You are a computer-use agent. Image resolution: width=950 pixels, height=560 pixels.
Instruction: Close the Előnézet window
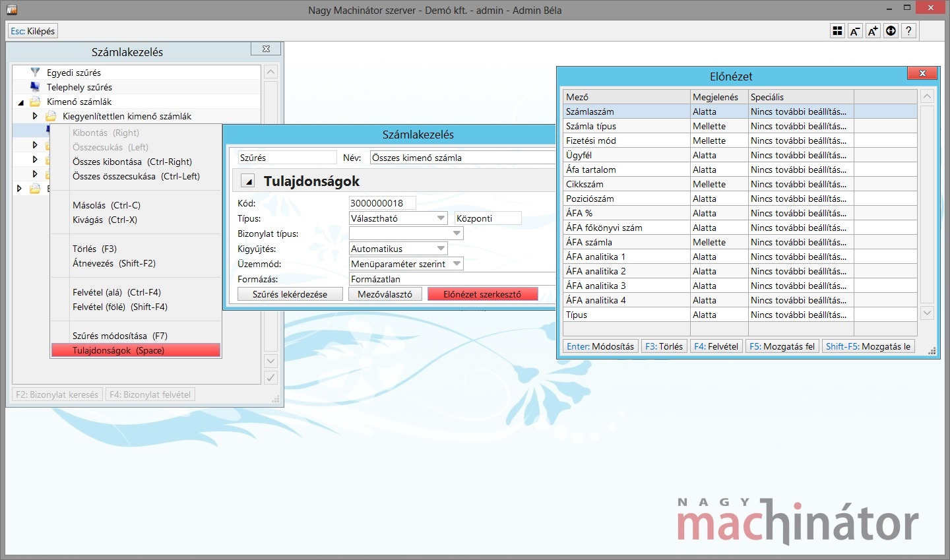[x=922, y=73]
